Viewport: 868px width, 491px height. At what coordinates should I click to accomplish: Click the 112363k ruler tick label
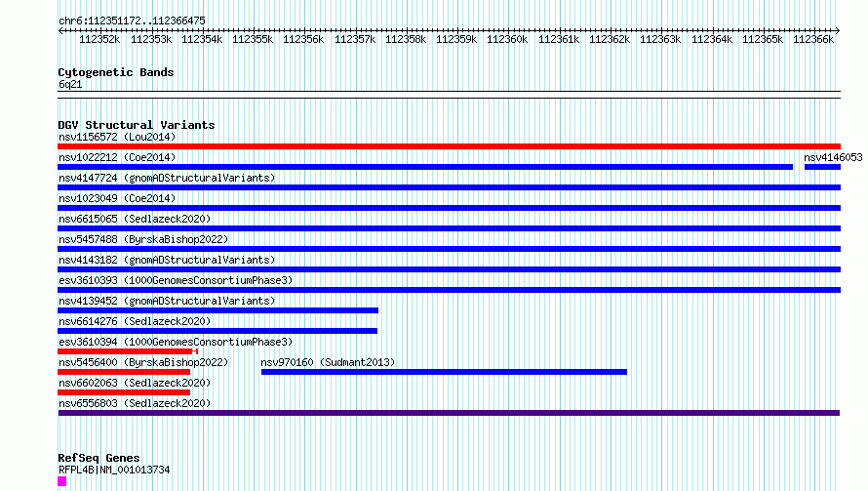tap(660, 39)
